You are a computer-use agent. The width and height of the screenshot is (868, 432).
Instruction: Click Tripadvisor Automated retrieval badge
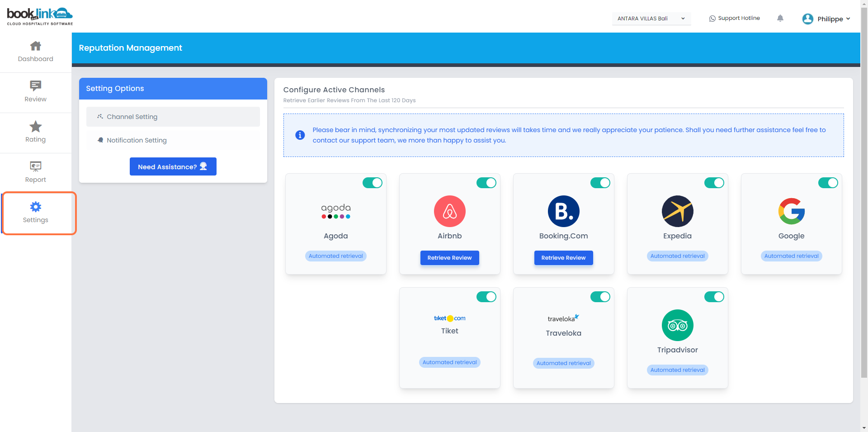[x=678, y=370]
